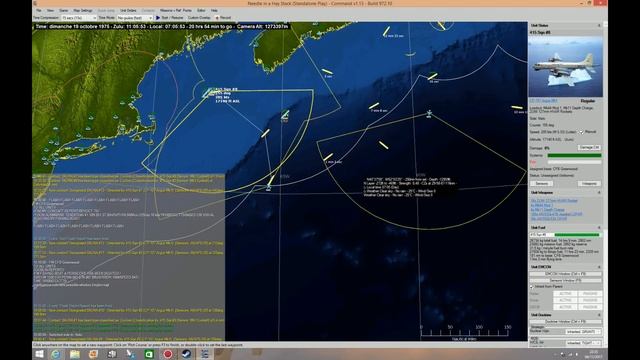Open the Nuclear Weapons doctrine dropdown

(583, 331)
